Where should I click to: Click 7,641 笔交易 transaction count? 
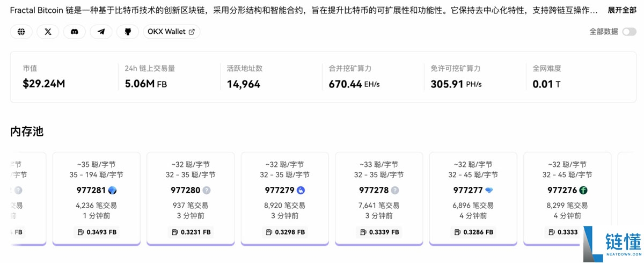(x=379, y=206)
